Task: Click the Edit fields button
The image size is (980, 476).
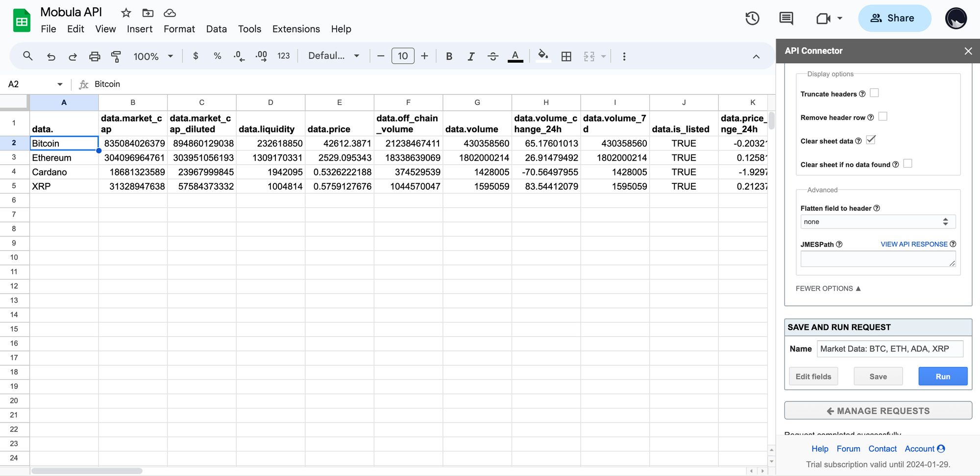Action: (x=813, y=376)
